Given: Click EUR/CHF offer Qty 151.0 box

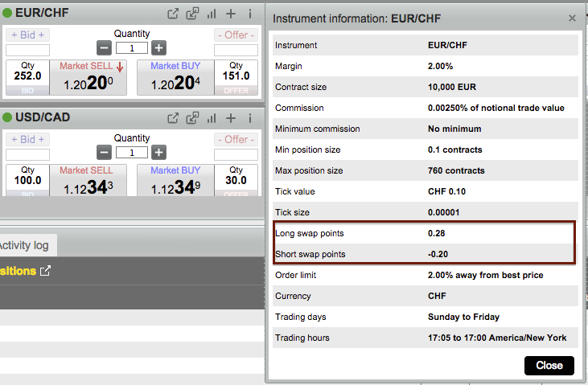Looking at the screenshot, I should (236, 77).
